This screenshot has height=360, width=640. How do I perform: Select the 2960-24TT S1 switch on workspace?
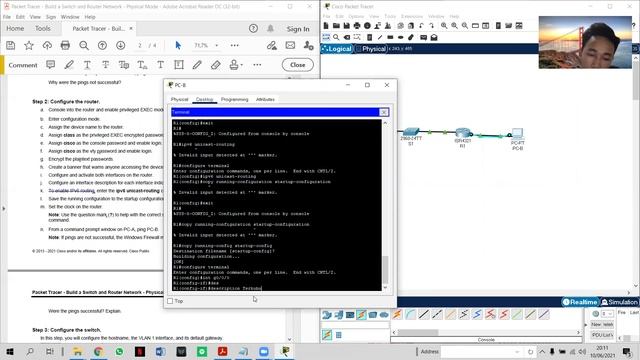point(411,132)
